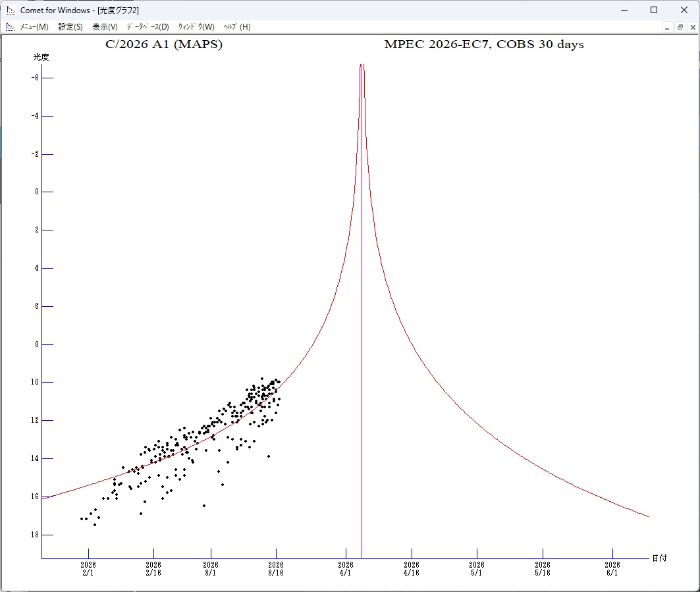Screen dimensions: 700x592
Task: Expand the データベース(D) database menu
Action: (x=148, y=27)
